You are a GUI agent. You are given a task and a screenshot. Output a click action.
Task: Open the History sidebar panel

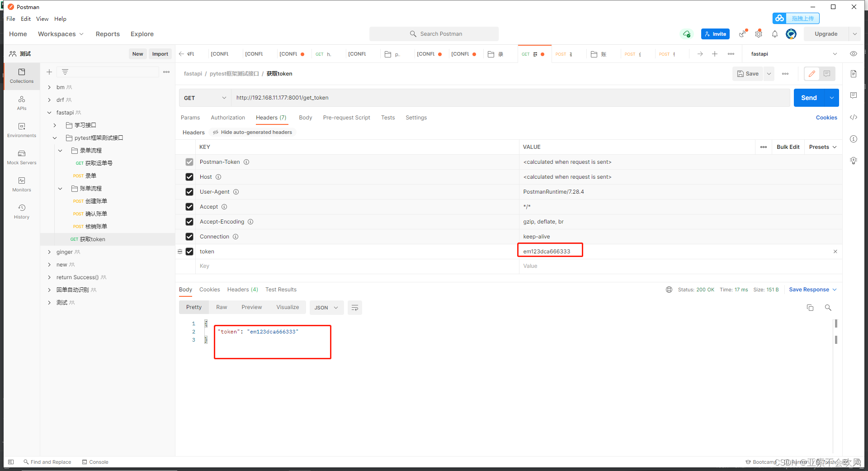tap(22, 211)
